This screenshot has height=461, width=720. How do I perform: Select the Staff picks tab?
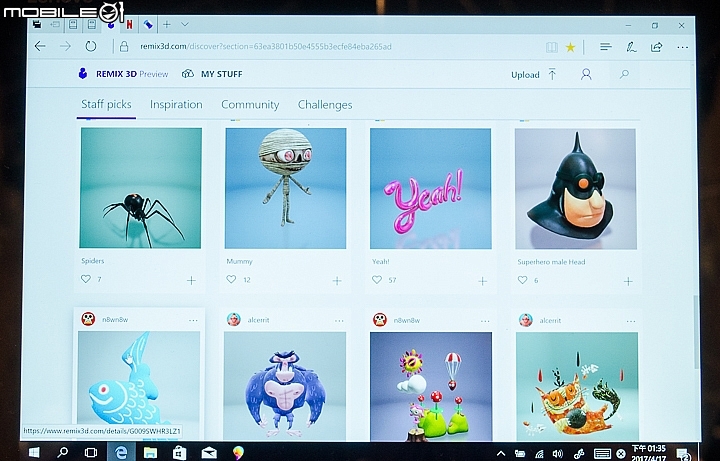coord(106,104)
